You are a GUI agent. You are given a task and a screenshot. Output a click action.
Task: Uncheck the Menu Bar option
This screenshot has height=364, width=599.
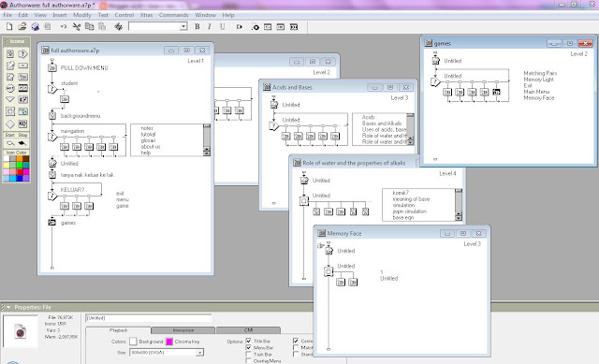pyautogui.click(x=249, y=347)
